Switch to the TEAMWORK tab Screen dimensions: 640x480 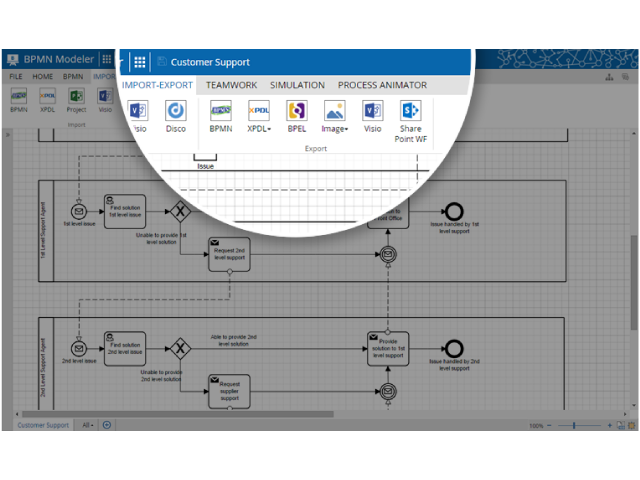click(x=231, y=85)
